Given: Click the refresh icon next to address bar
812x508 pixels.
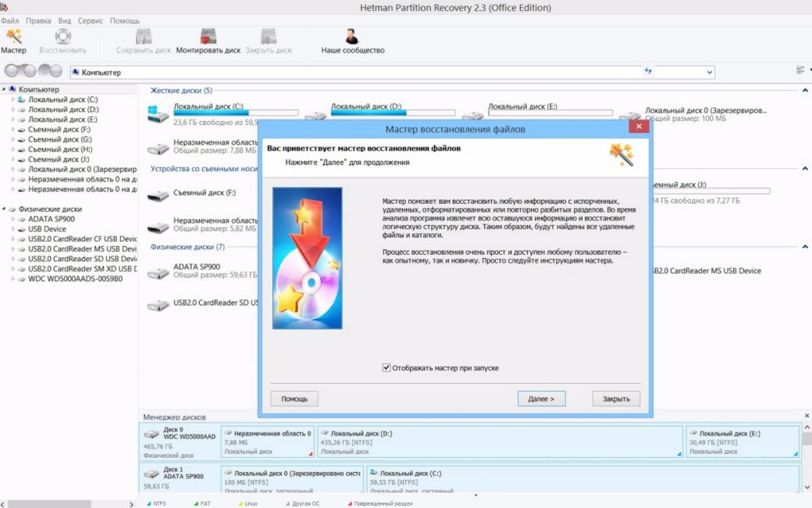Looking at the screenshot, I should [x=648, y=71].
